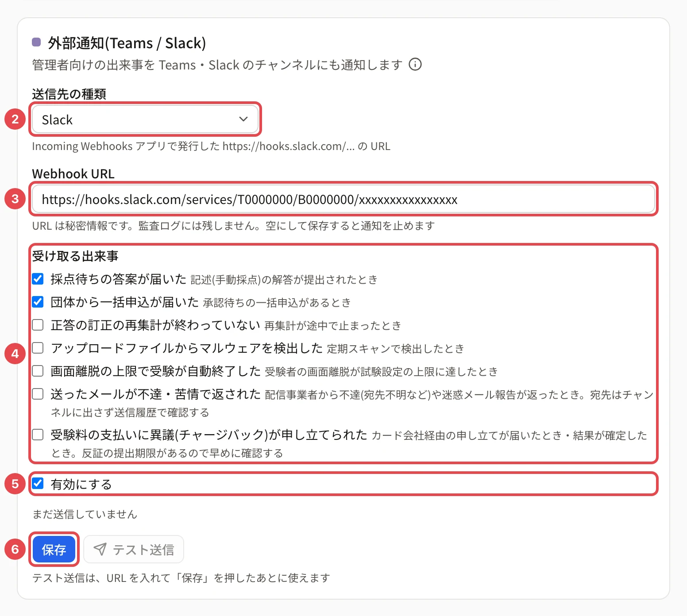Click the 外部通知(Teams / Slack) heading
Image resolution: width=687 pixels, height=616 pixels.
(x=127, y=43)
